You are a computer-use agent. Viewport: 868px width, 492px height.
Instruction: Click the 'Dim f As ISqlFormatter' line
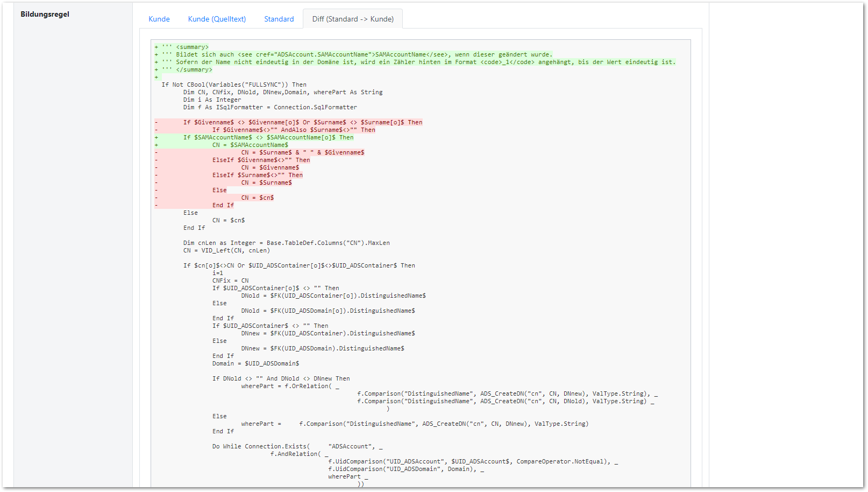[x=269, y=107]
